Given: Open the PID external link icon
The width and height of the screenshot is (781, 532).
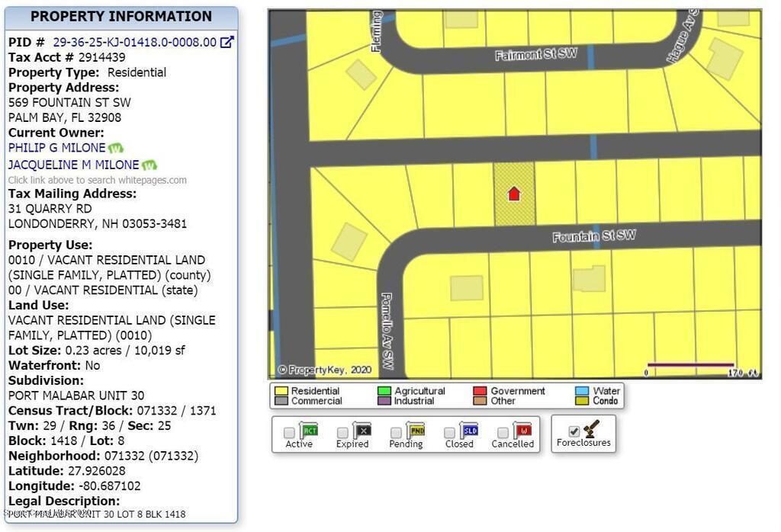Looking at the screenshot, I should [x=227, y=42].
